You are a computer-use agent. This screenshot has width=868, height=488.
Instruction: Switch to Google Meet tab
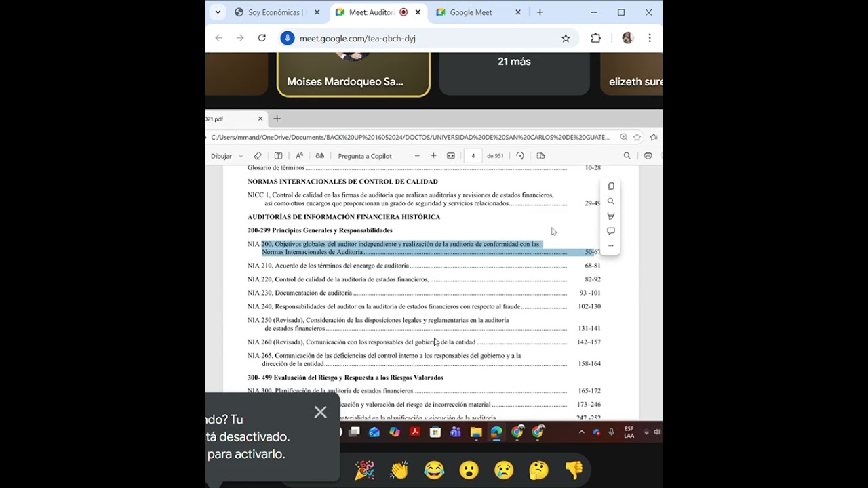tap(477, 12)
